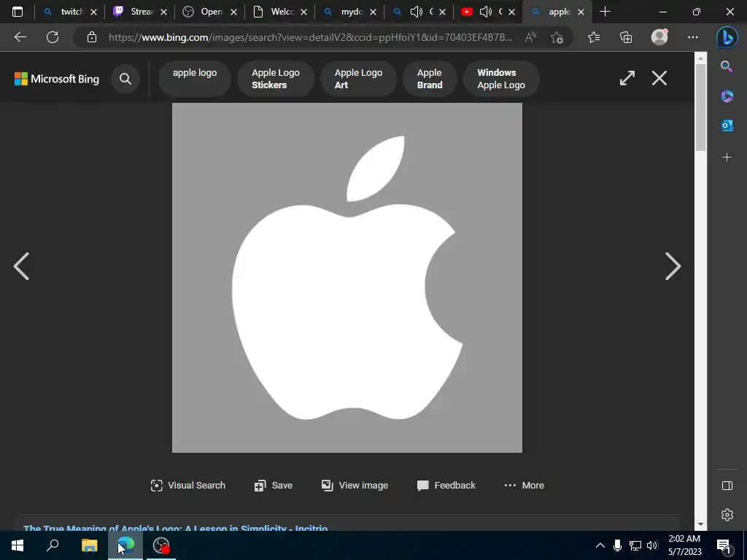The width and height of the screenshot is (747, 560).
Task: Click the address bar URL field
Action: (x=311, y=37)
